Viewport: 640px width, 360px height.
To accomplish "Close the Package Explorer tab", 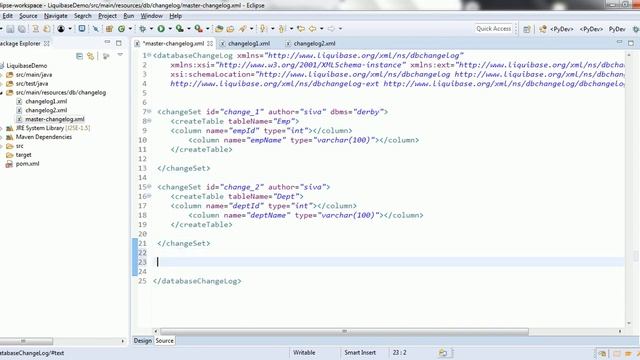I will click(x=47, y=43).
